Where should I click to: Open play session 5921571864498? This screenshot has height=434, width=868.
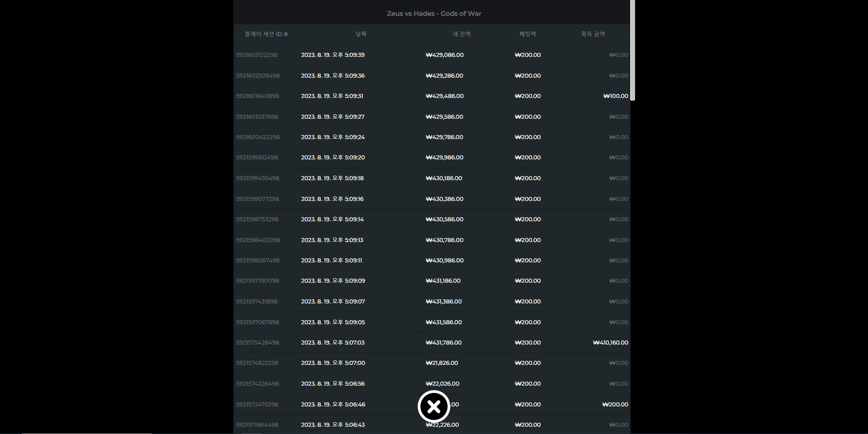(x=257, y=425)
